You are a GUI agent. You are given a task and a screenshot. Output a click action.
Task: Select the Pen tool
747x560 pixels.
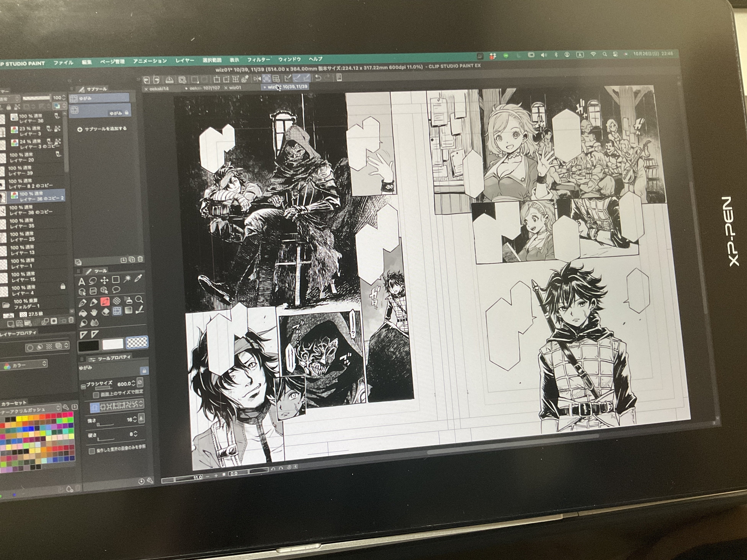tap(83, 302)
